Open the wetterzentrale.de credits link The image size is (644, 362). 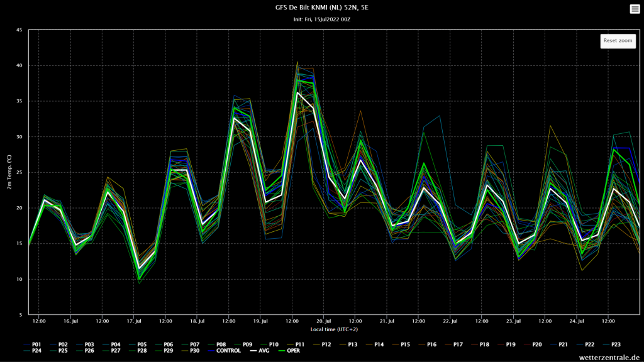pyautogui.click(x=609, y=358)
